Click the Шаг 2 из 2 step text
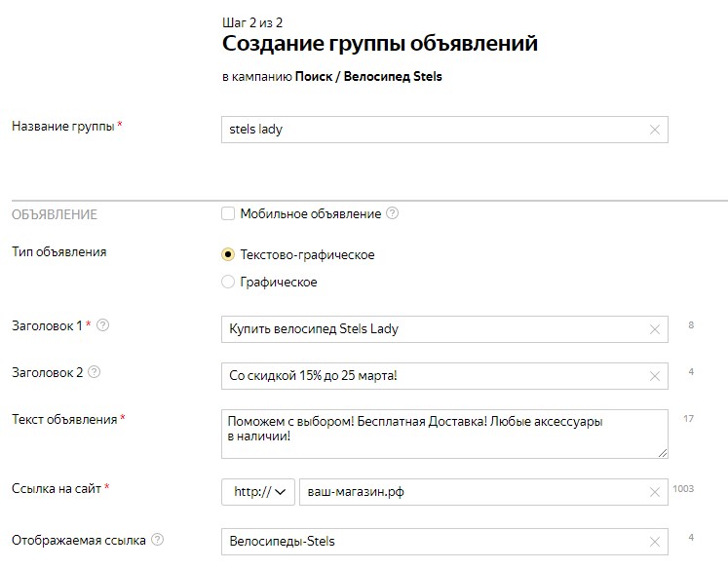Screen dimensions: 728x569 click(252, 22)
